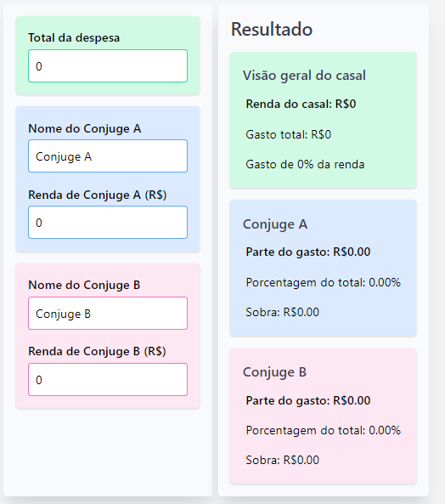This screenshot has height=504, width=445.
Task: Click the Total da despesa input field
Action: [x=108, y=66]
